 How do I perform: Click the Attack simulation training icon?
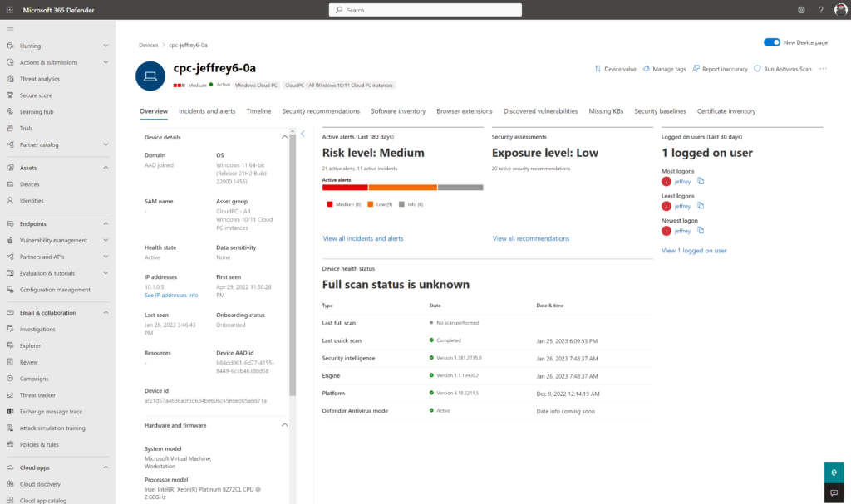pyautogui.click(x=10, y=428)
